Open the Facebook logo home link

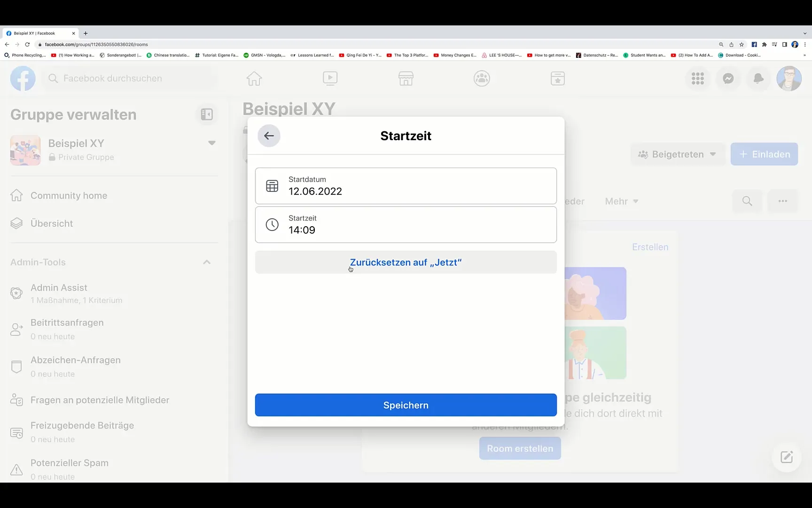pos(23,79)
